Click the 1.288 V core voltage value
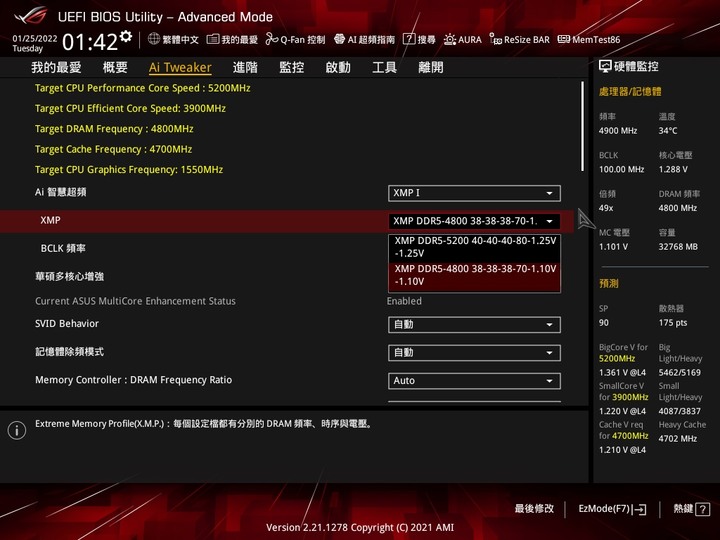The image size is (720, 540). [x=673, y=169]
